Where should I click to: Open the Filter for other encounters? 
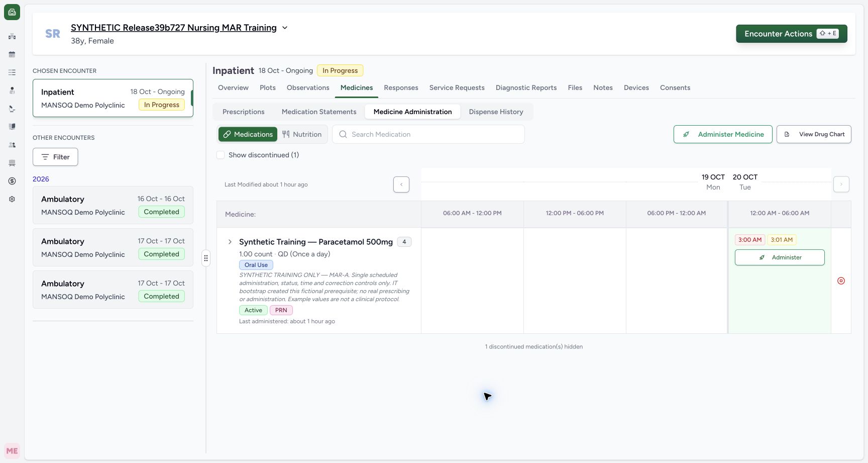[x=55, y=157]
